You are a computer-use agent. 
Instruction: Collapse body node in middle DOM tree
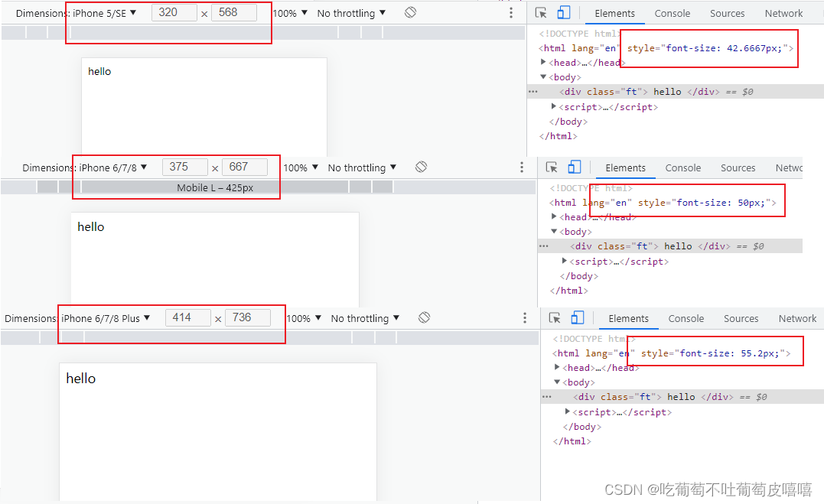click(x=554, y=231)
